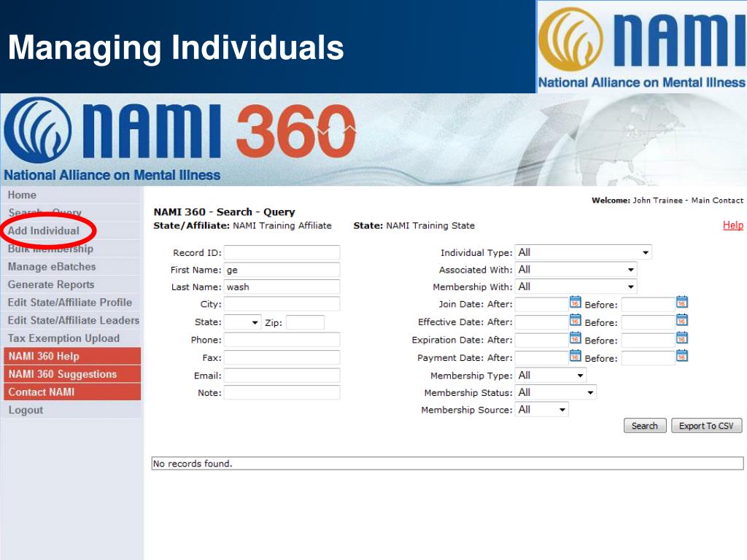The width and height of the screenshot is (747, 560).
Task: Expand the Membership Status dropdown
Action: [x=555, y=392]
